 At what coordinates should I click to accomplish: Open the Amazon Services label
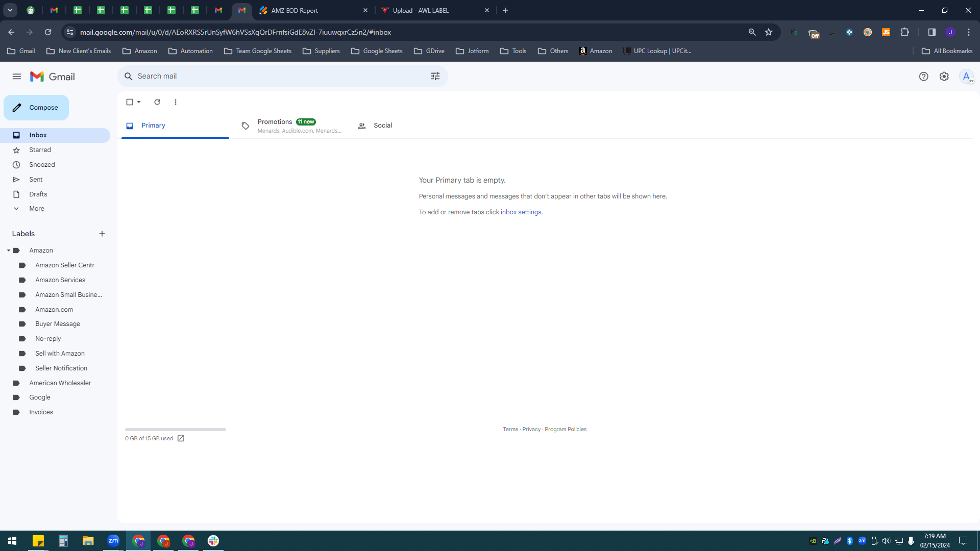click(60, 280)
